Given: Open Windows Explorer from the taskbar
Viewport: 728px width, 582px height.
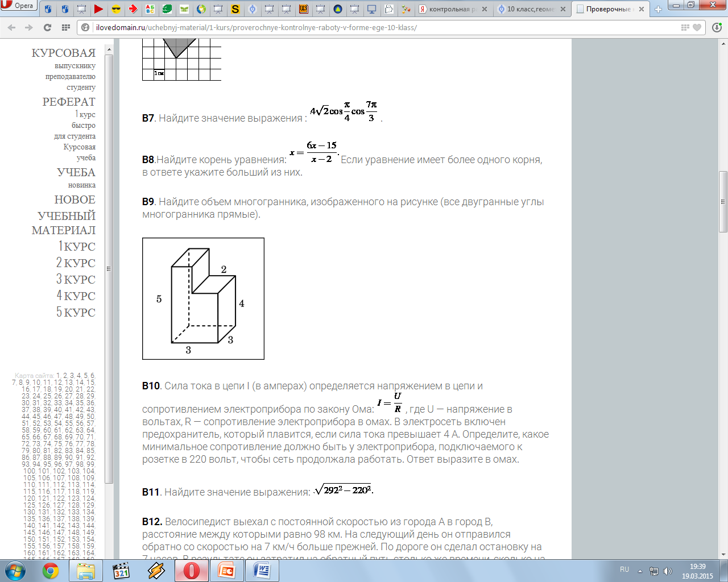Looking at the screenshot, I should pos(86,571).
